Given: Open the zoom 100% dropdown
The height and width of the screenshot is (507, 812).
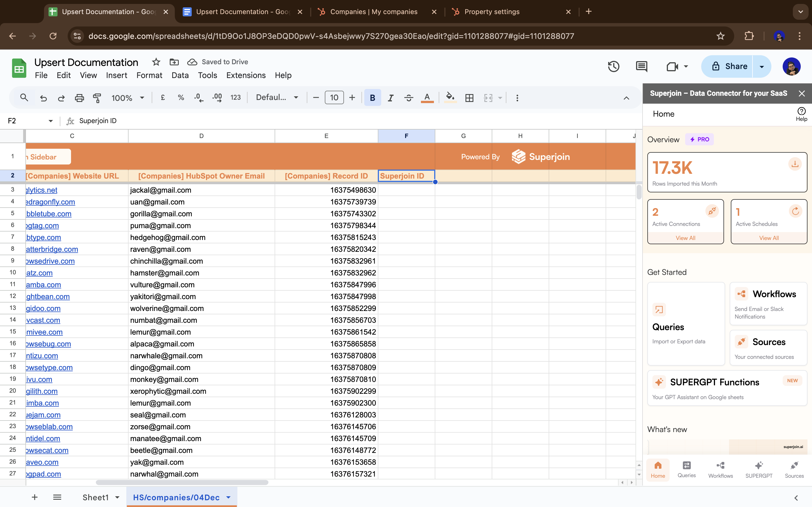Looking at the screenshot, I should coord(127,98).
